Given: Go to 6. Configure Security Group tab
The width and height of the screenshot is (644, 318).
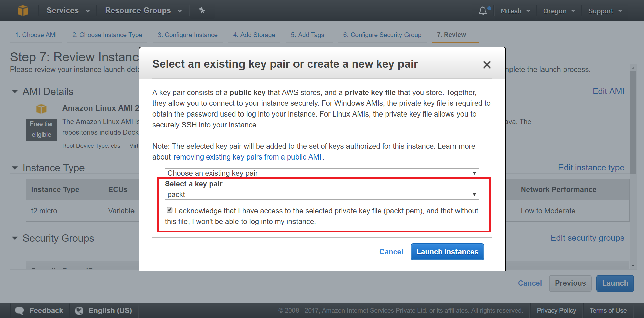Looking at the screenshot, I should pyautogui.click(x=382, y=35).
